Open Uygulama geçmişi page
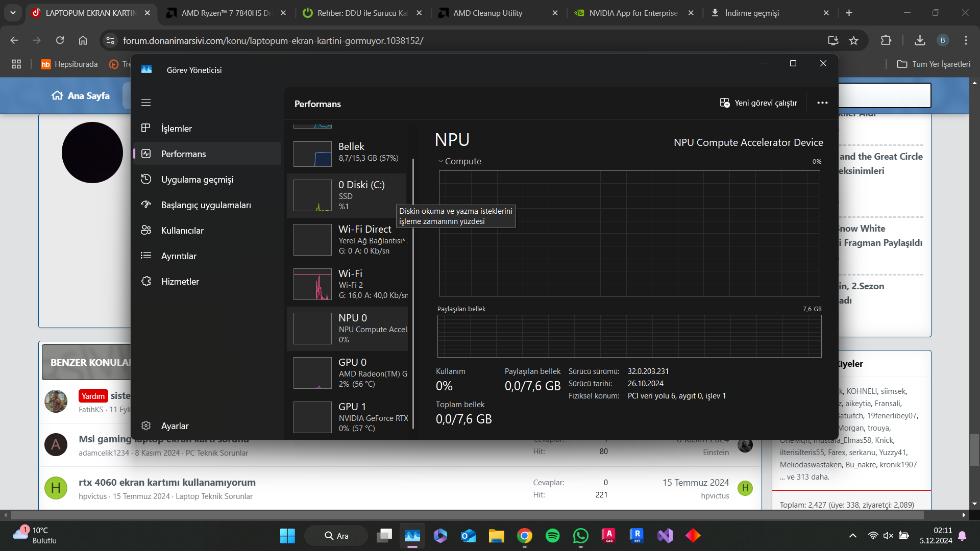The width and height of the screenshot is (980, 551). coord(207,179)
